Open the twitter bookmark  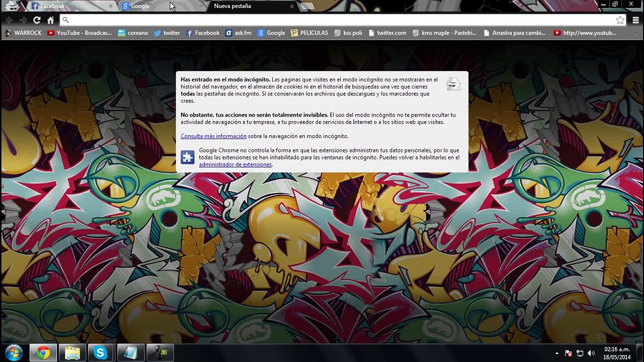167,33
